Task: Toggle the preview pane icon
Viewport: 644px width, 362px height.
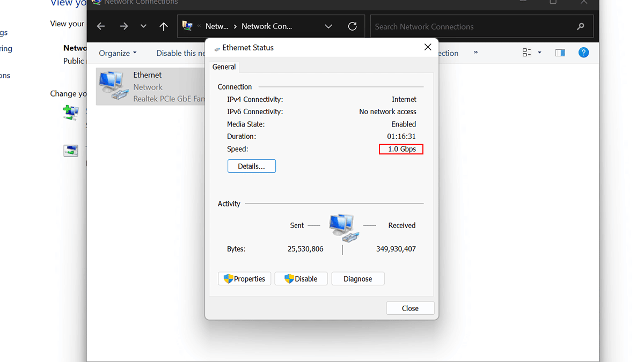Action: [x=560, y=53]
